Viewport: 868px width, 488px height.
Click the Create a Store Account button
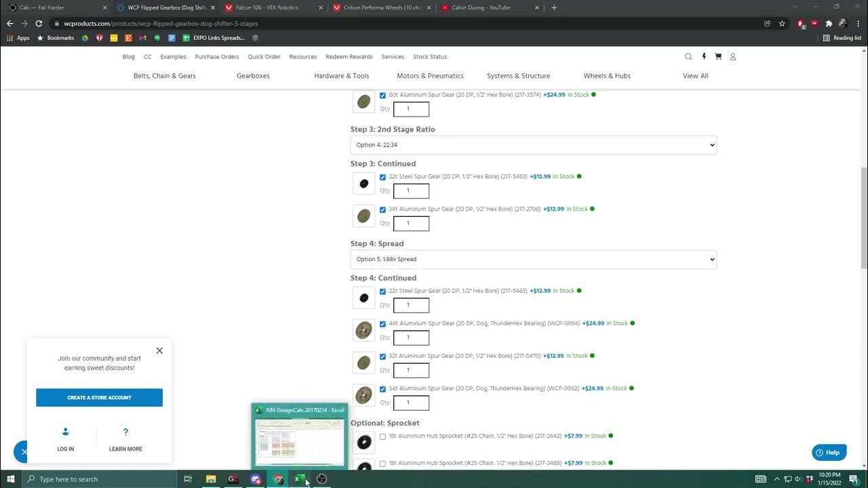[x=100, y=398]
